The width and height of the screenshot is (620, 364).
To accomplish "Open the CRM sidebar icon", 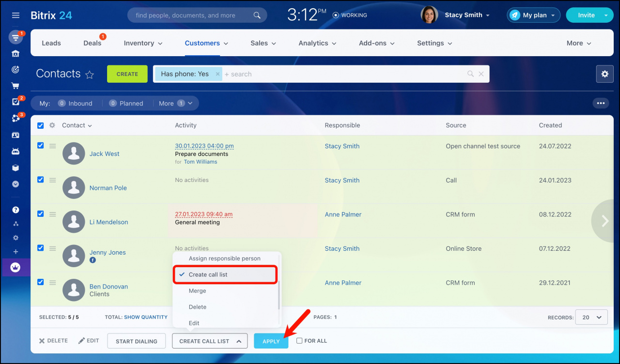I will click(15, 37).
